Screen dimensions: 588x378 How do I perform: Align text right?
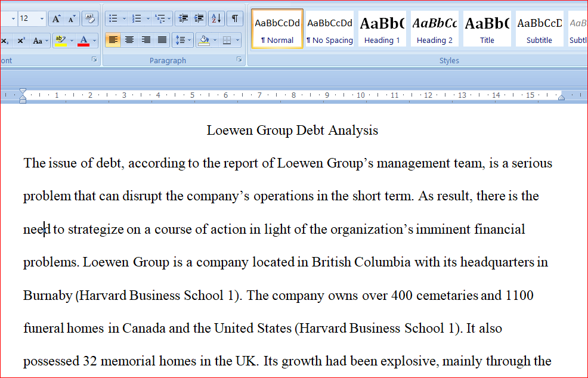pyautogui.click(x=146, y=40)
